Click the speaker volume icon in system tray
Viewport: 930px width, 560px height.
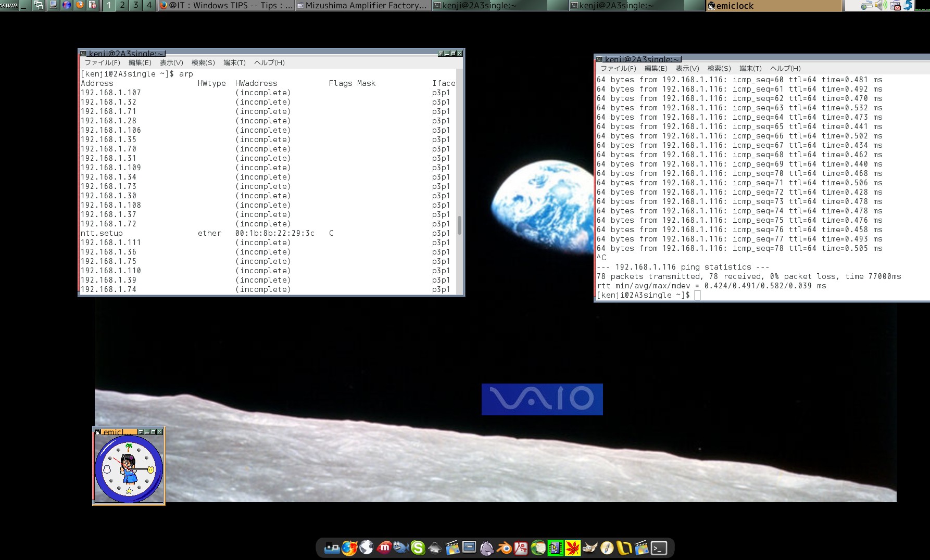tap(880, 5)
